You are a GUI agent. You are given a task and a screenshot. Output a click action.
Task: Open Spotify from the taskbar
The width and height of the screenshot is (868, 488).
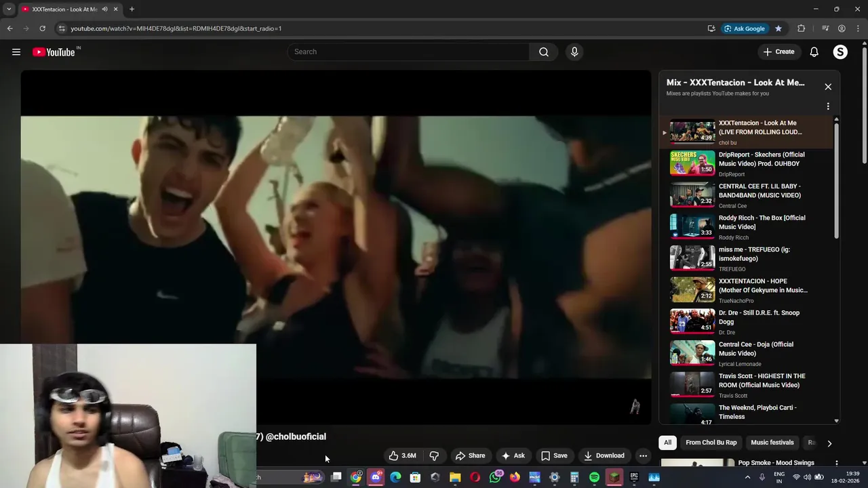594,477
